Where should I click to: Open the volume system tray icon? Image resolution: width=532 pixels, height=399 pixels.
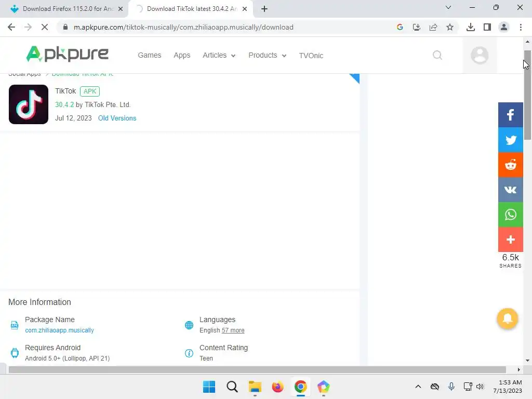[x=480, y=387]
